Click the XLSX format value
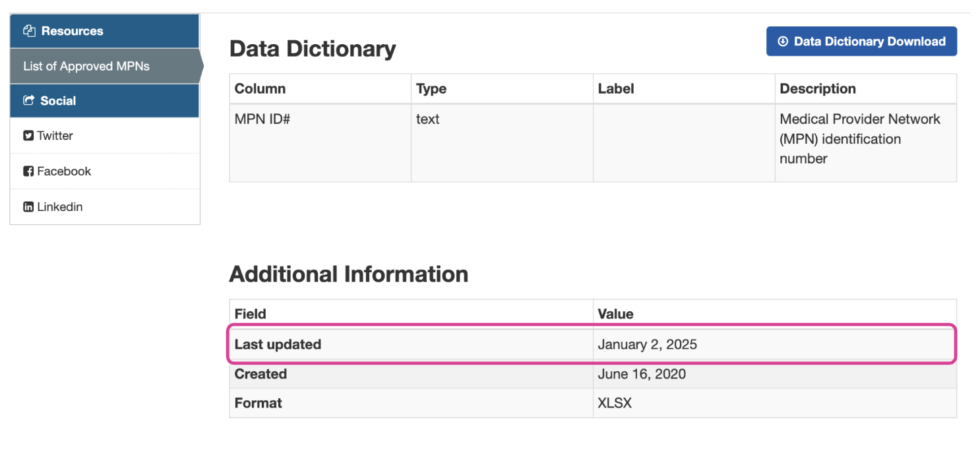 pyautogui.click(x=615, y=403)
